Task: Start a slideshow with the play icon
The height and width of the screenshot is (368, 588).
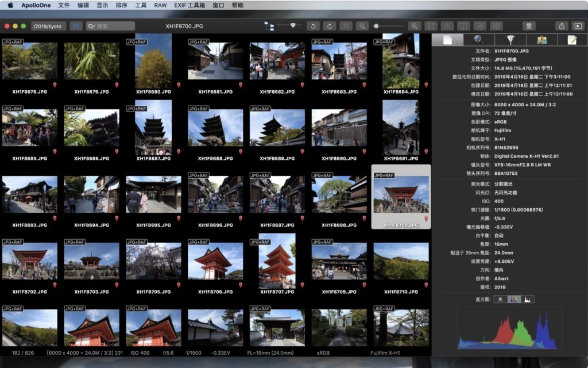Action: pos(577,26)
